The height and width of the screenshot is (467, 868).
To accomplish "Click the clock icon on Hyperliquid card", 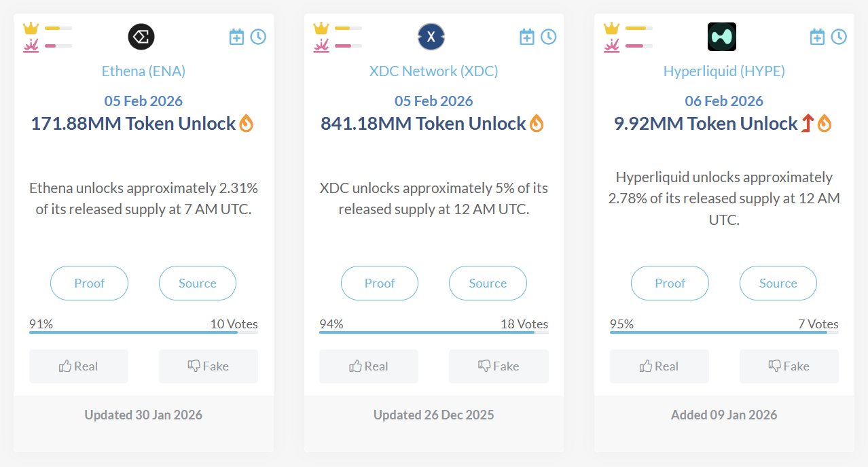I will coord(839,37).
